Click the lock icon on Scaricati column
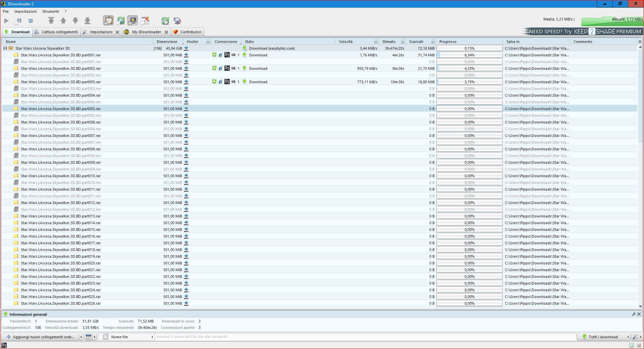Image resolution: width=644 pixels, height=349 pixels. coord(433,42)
